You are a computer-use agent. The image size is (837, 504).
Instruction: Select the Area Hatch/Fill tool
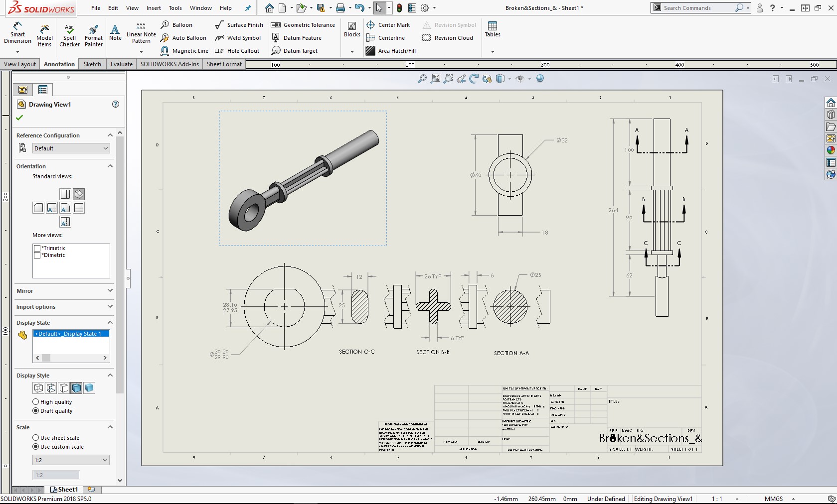[391, 51]
